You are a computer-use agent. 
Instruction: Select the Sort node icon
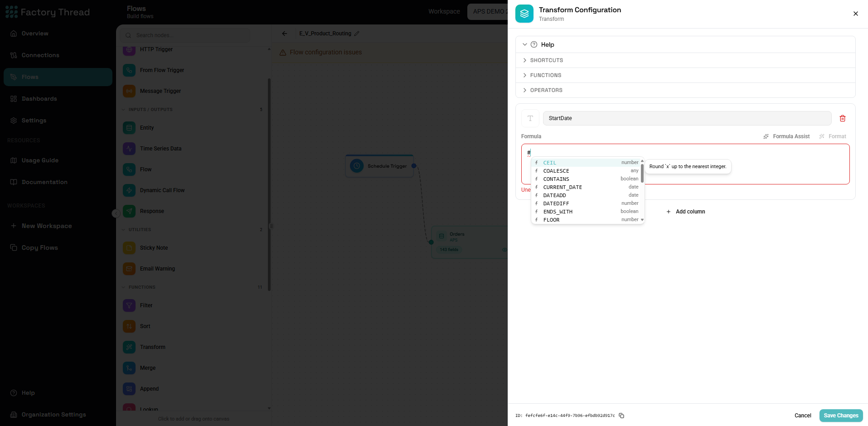coord(129,326)
